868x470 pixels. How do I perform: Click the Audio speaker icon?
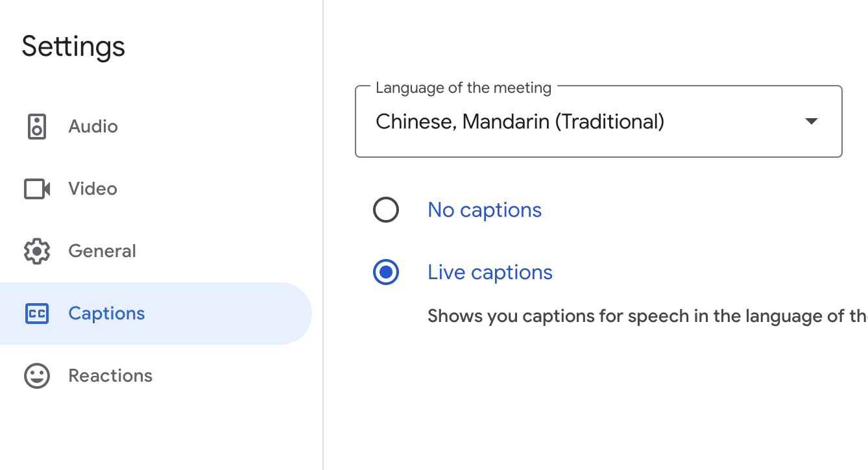[37, 127]
